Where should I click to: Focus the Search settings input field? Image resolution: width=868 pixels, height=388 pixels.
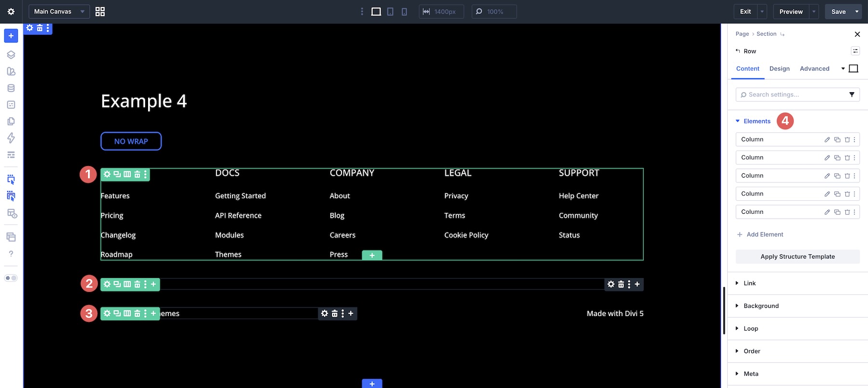coord(798,95)
